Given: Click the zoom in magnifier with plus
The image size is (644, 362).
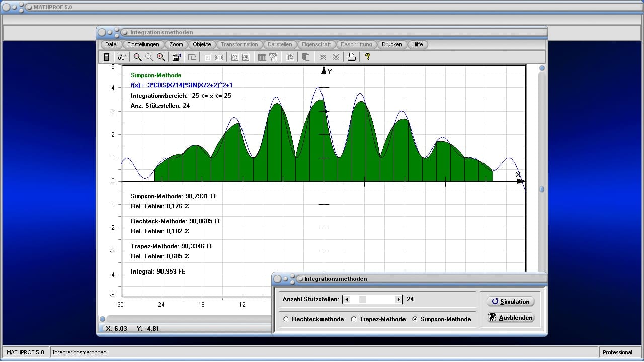Looking at the screenshot, I should pyautogui.click(x=160, y=57).
